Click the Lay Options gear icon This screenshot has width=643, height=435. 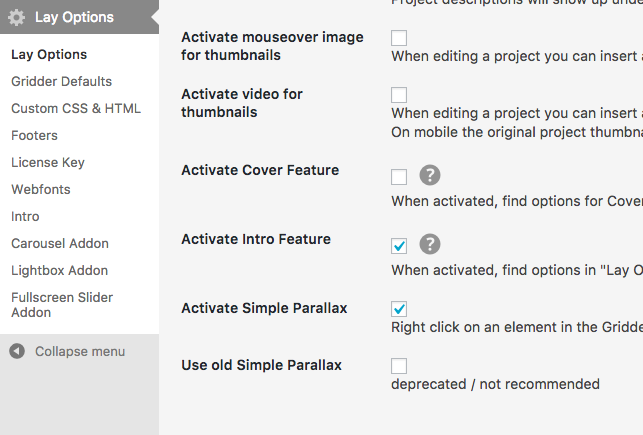tap(17, 17)
